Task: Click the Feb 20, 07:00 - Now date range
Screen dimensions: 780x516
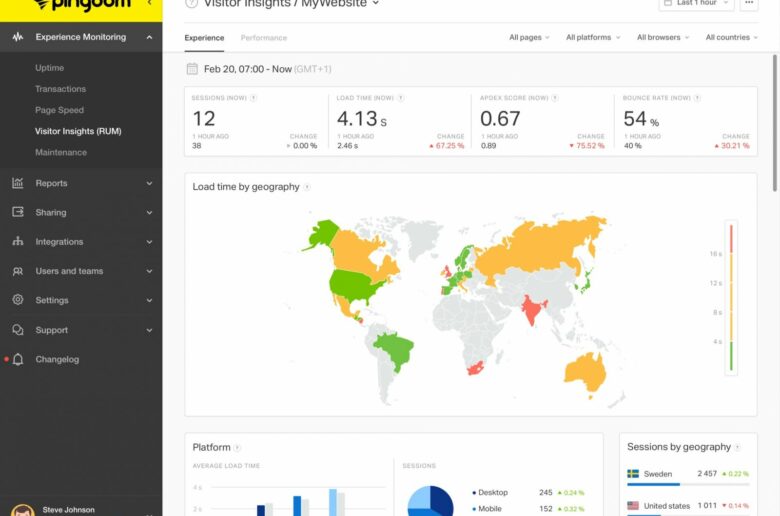Action: [x=248, y=69]
